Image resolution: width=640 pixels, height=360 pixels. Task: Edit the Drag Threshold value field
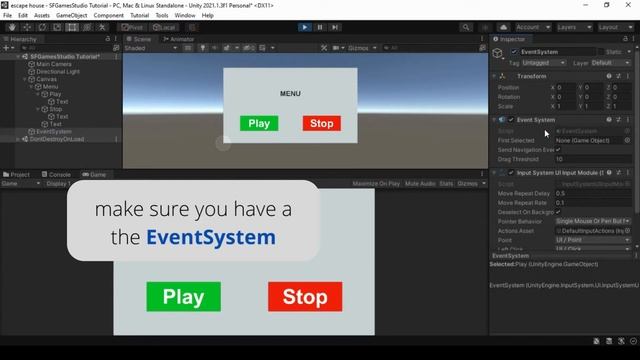(x=593, y=159)
